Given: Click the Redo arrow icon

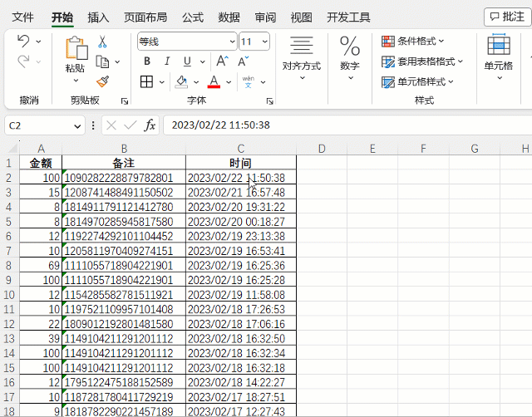Looking at the screenshot, I should click(x=23, y=61).
